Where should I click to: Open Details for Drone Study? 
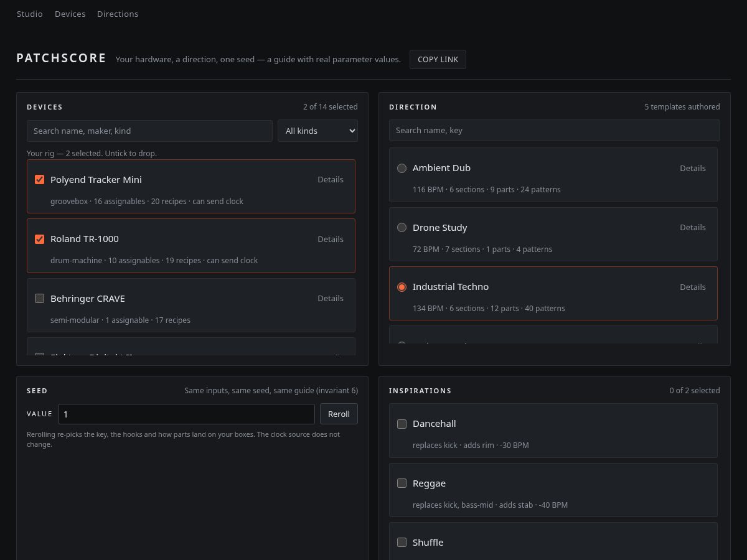[x=693, y=228]
